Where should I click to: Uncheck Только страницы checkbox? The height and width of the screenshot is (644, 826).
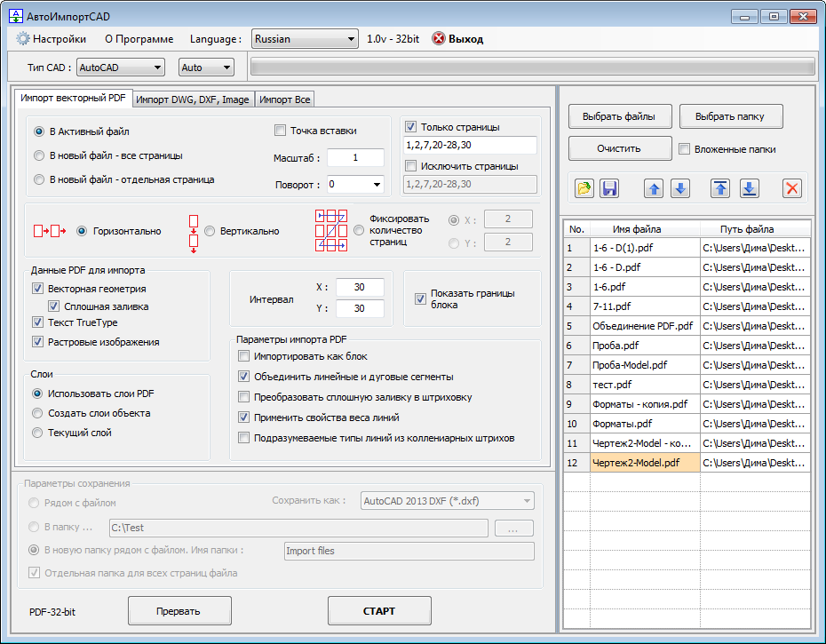coord(410,126)
